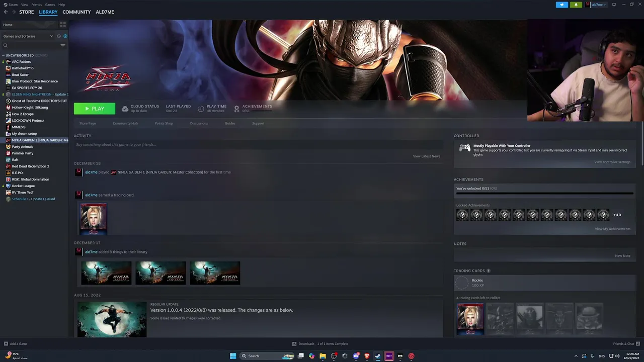Open View controller settings

(x=612, y=162)
